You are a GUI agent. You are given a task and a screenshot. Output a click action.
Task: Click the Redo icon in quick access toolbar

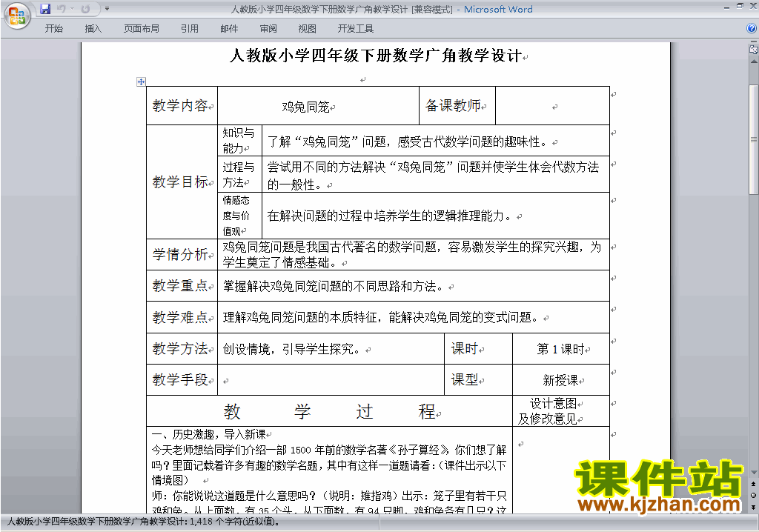[86, 9]
